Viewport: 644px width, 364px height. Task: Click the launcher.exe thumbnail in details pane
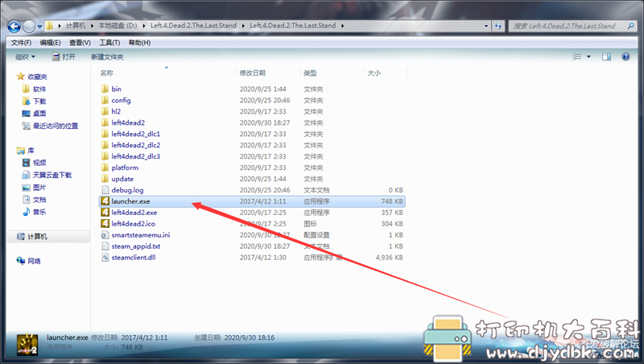tap(27, 345)
